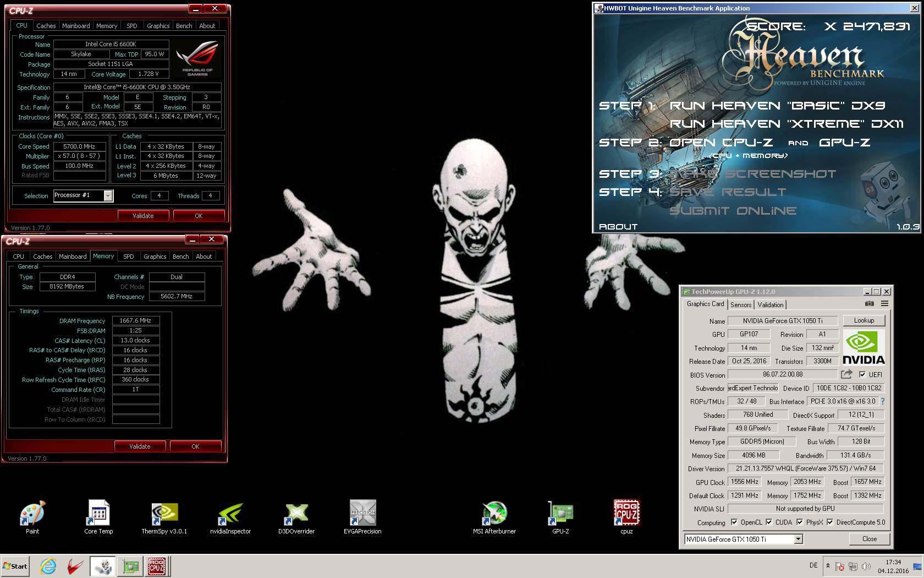Screen dimensions: 924x578
Task: Click Validate in top CPU-Z window
Action: coord(143,216)
